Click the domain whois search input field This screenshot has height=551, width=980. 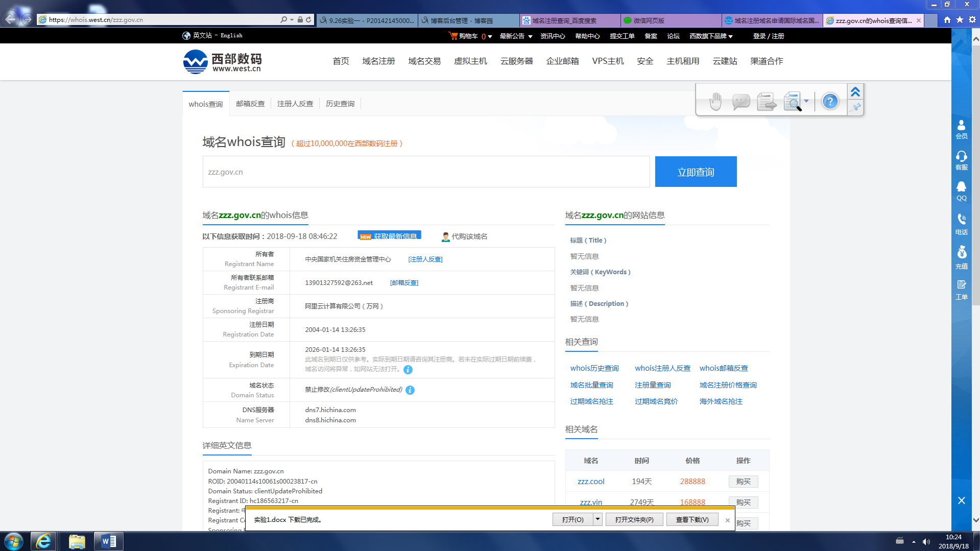[426, 172]
